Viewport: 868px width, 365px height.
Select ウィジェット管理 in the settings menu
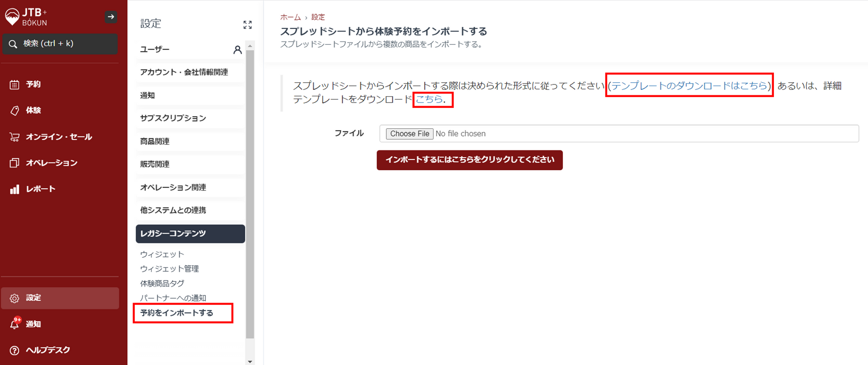(170, 269)
